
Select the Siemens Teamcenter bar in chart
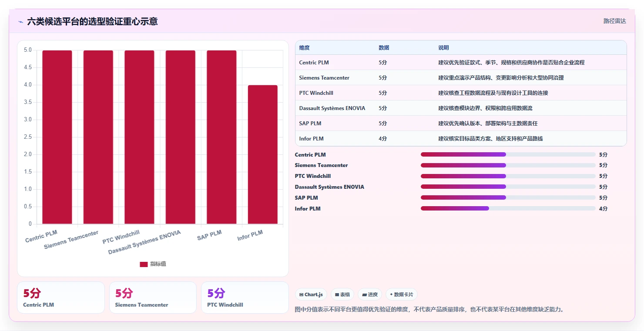[98, 137]
